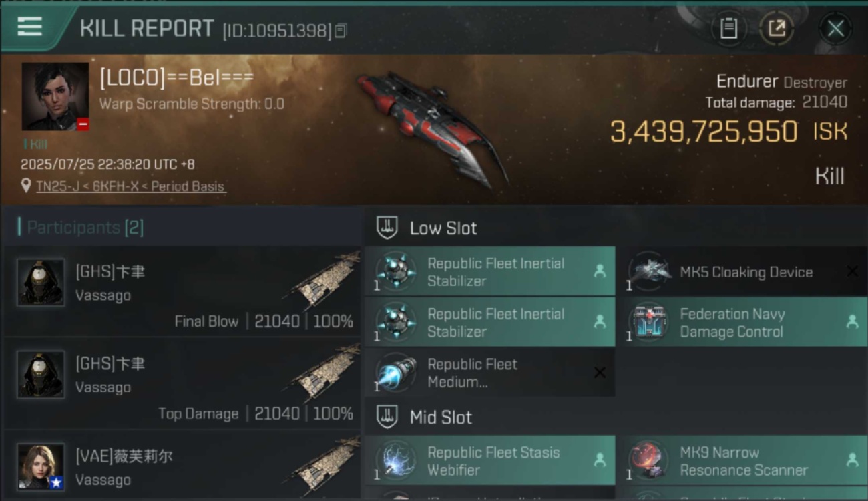Click victim pilot portrait of ==Bel===
The width and height of the screenshot is (868, 501).
[55, 97]
